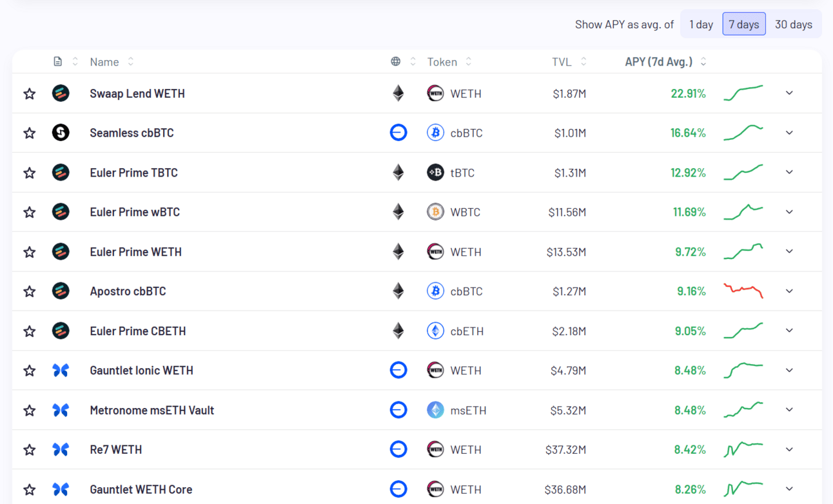The height and width of the screenshot is (504, 833).
Task: Star the Seamless cbBTC vault
Action: (x=30, y=133)
